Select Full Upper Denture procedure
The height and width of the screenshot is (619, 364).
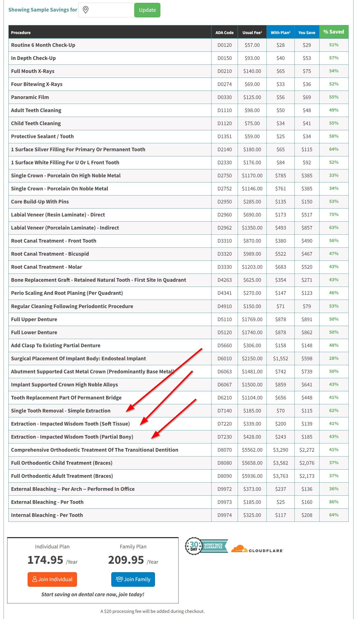34,319
